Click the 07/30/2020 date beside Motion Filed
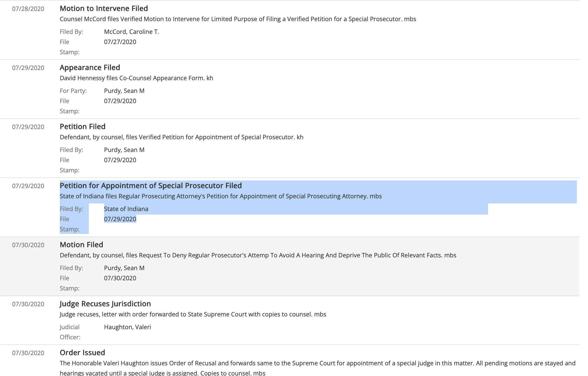 (x=28, y=245)
